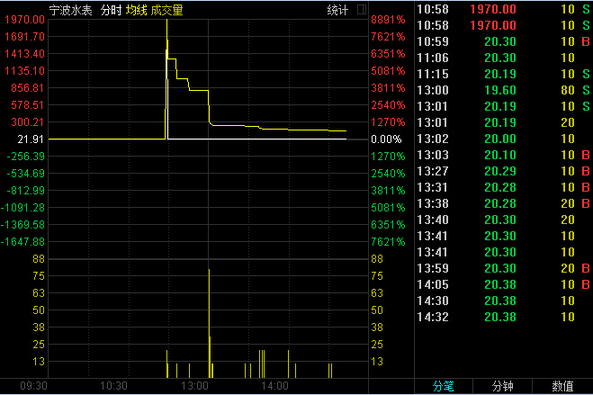Screen dimensions: 593x395
Task: Switch to the 分笔 tab
Action: 443,386
